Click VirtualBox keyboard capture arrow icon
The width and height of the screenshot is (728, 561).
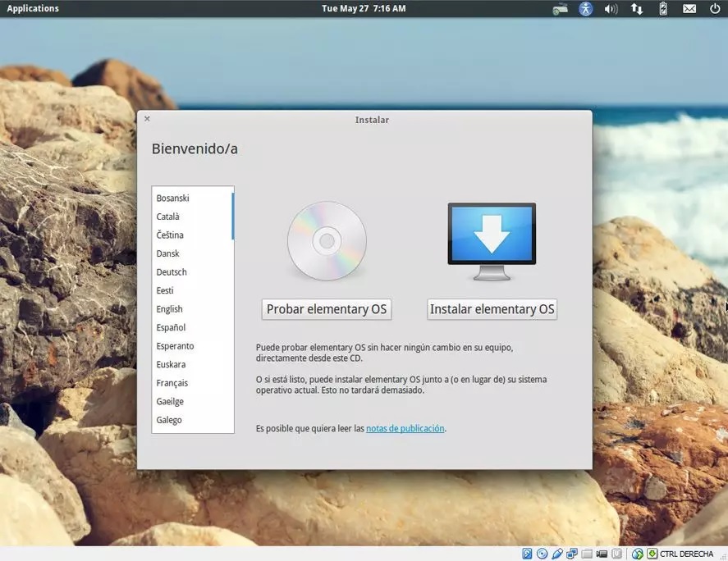tap(652, 554)
